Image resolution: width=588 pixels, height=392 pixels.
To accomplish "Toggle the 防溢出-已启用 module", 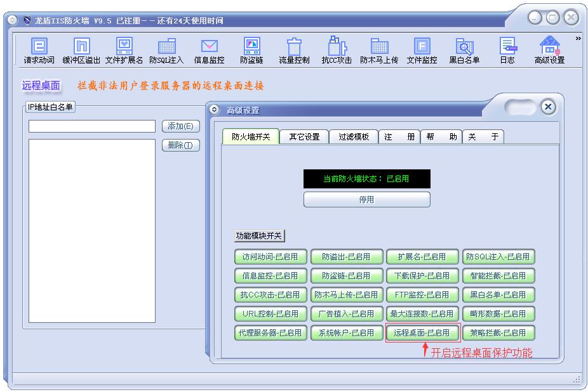I will point(347,257).
